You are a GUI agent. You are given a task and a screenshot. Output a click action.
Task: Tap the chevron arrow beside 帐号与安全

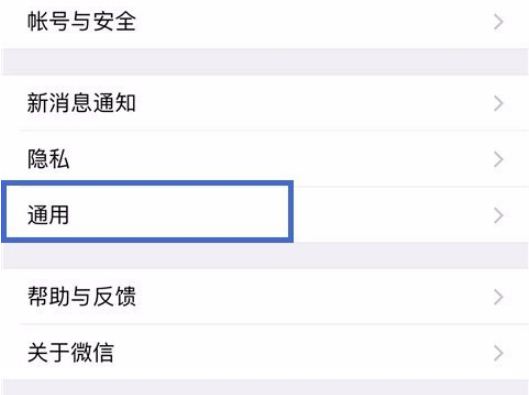(499, 22)
